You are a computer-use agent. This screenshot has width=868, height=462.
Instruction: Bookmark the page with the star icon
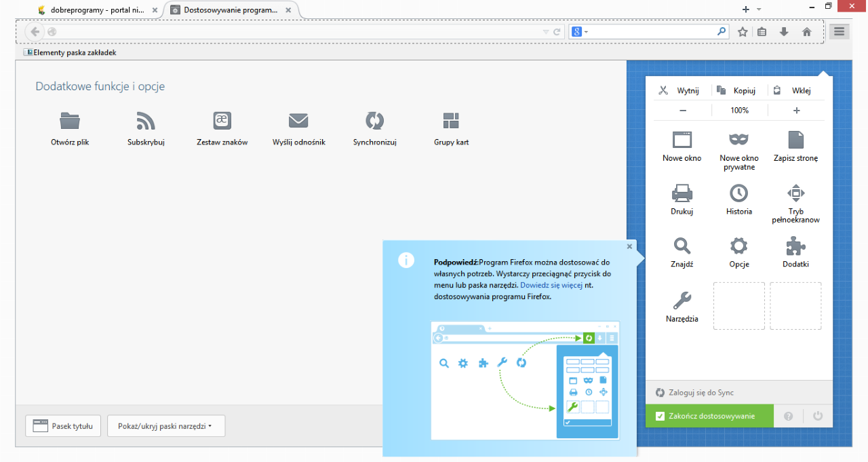[742, 31]
